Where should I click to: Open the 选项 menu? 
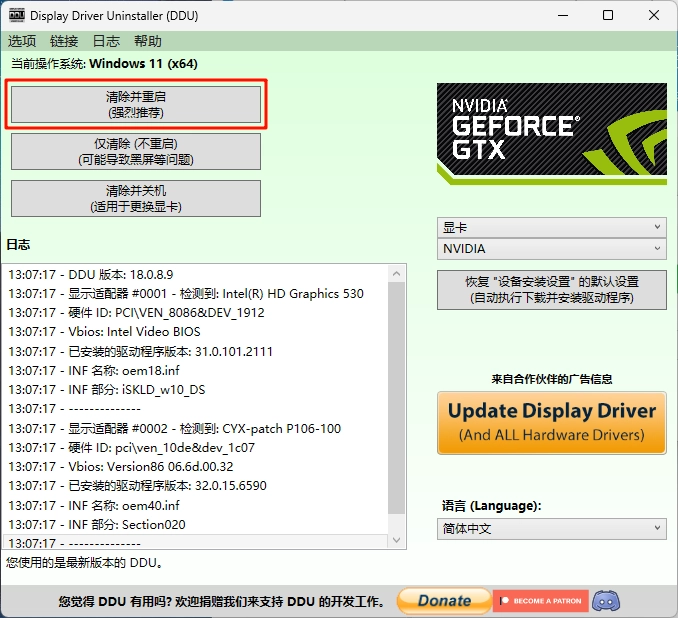22,41
